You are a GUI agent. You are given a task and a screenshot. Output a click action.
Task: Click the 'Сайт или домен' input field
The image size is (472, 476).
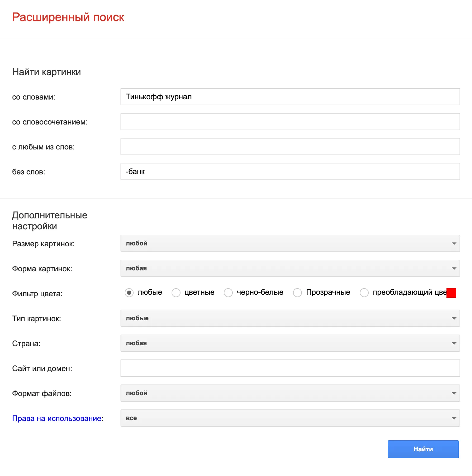point(290,368)
